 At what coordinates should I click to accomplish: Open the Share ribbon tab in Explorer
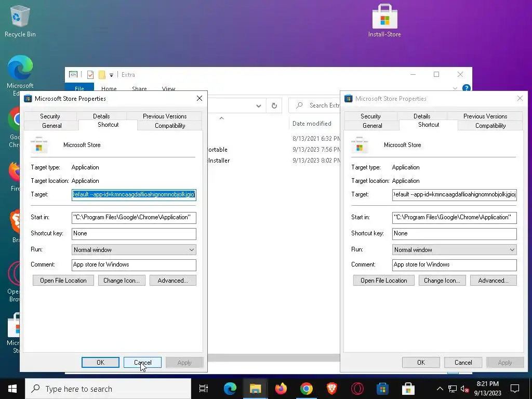click(139, 88)
